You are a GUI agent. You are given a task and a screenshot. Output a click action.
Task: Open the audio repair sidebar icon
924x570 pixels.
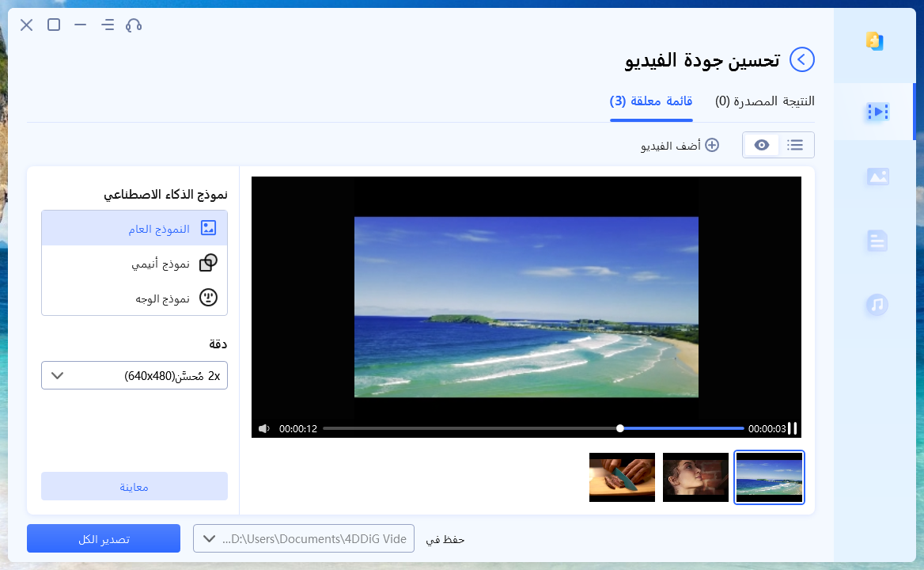877,305
